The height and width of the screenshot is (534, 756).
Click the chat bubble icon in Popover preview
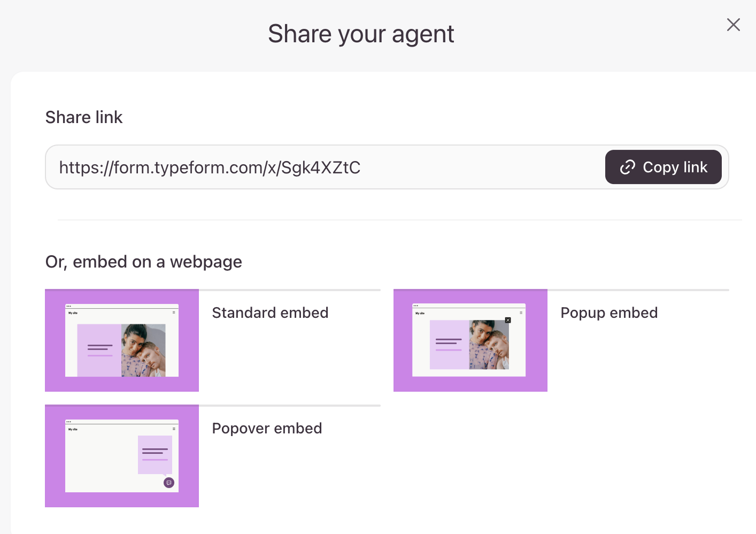[169, 483]
